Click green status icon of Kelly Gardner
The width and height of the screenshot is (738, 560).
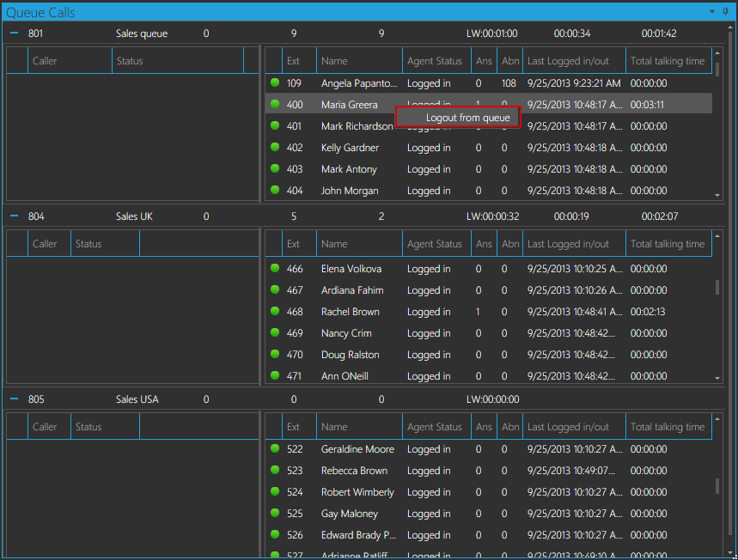point(275,147)
